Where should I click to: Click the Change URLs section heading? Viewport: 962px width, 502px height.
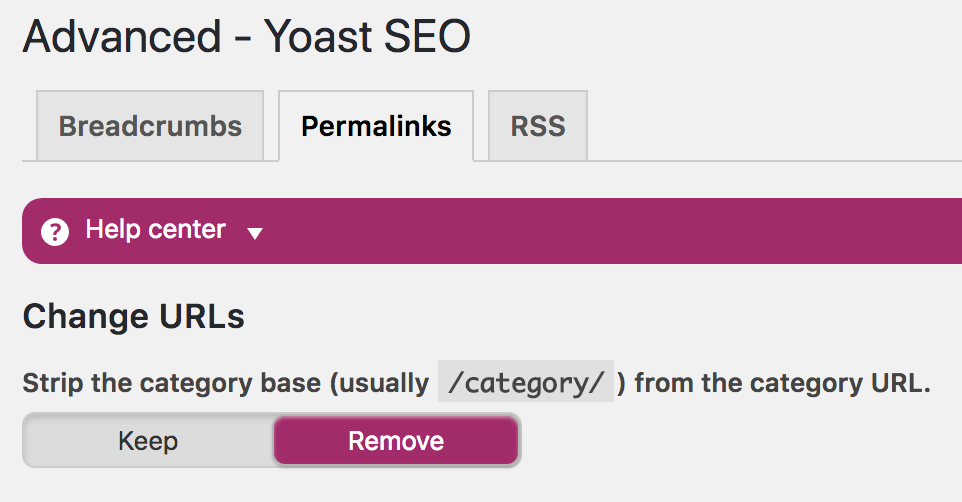[134, 317]
